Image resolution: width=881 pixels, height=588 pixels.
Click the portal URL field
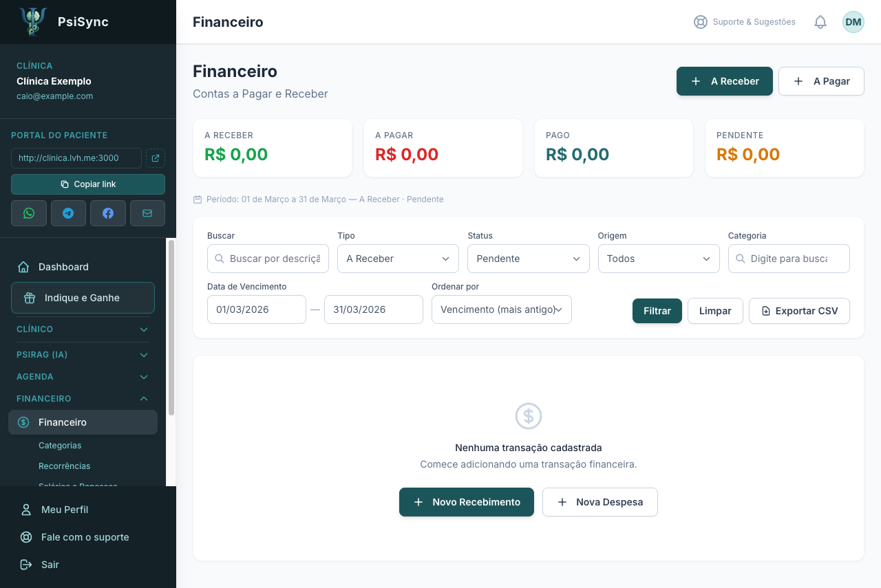pyautogui.click(x=76, y=158)
